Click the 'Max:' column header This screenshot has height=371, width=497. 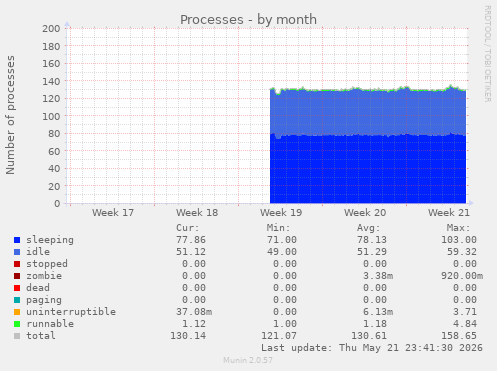tap(459, 228)
